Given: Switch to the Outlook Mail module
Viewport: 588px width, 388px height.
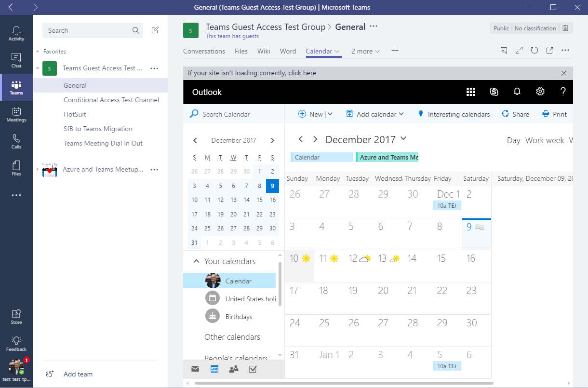Looking at the screenshot, I should [x=195, y=369].
